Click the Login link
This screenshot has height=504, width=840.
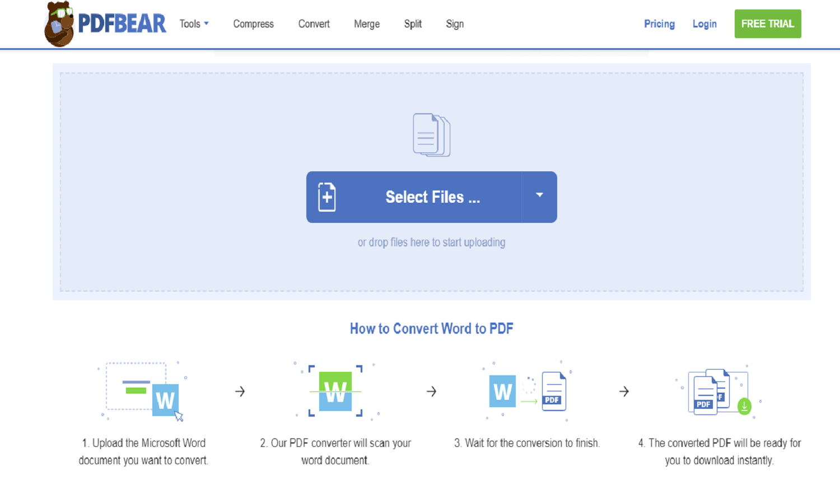(704, 24)
